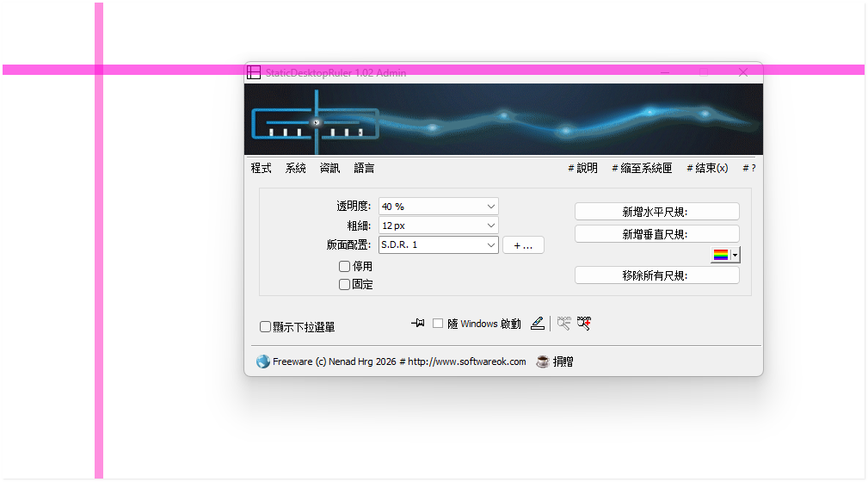
Task: Open the 透明度 dropdown showing 40 %
Action: tap(439, 206)
